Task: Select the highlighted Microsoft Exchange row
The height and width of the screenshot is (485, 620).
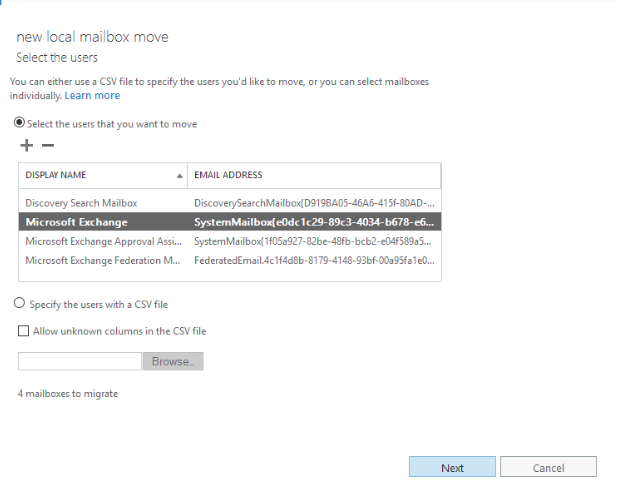Action: pyautogui.click(x=230, y=222)
